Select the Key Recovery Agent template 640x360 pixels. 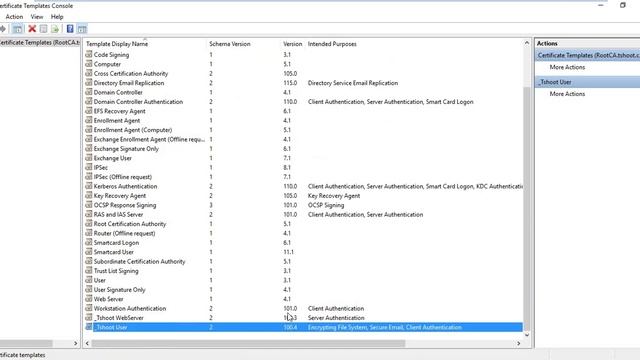[x=120, y=196]
